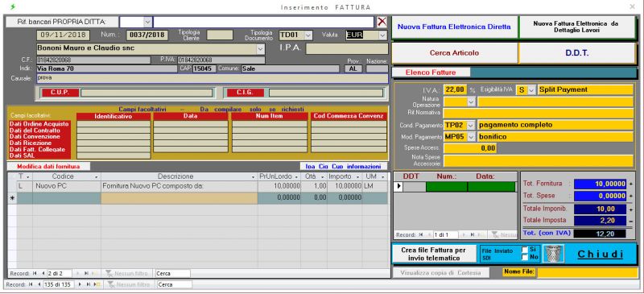Open the Descrizione column filter arrow
Viewport: 644px width, 294px height.
pyautogui.click(x=254, y=177)
